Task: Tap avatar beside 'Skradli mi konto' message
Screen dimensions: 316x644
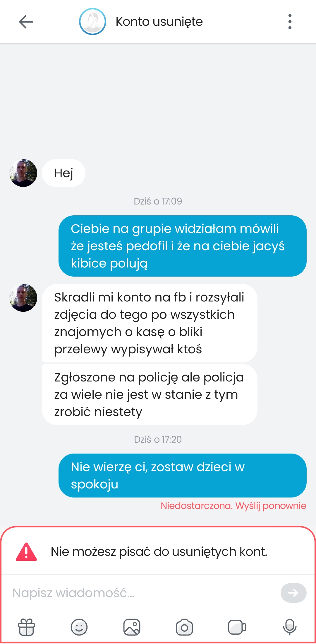Action: (x=23, y=298)
